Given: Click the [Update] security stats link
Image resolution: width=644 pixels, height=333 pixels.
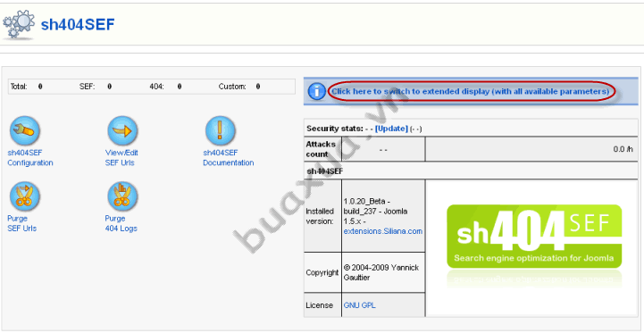Looking at the screenshot, I should (391, 129).
